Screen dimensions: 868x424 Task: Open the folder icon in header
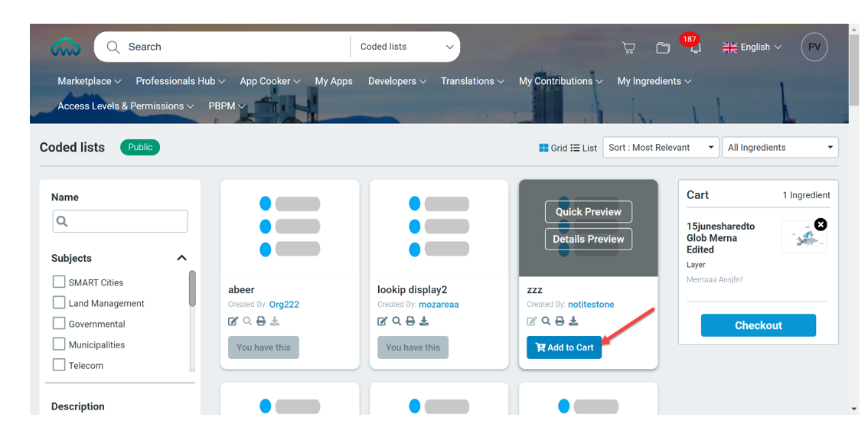pos(663,47)
